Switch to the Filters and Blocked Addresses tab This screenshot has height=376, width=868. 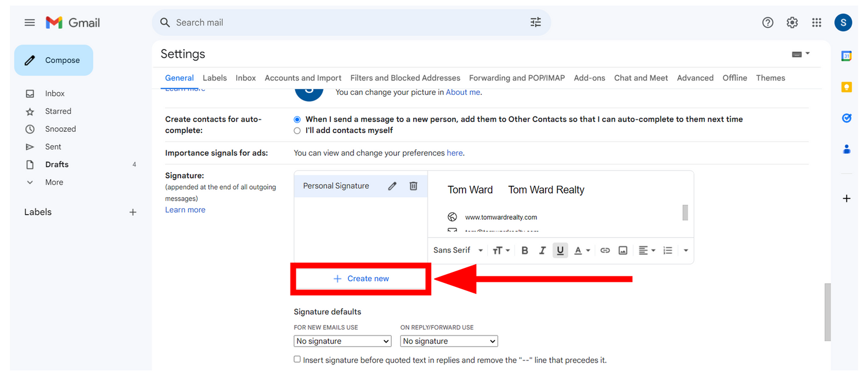point(405,78)
